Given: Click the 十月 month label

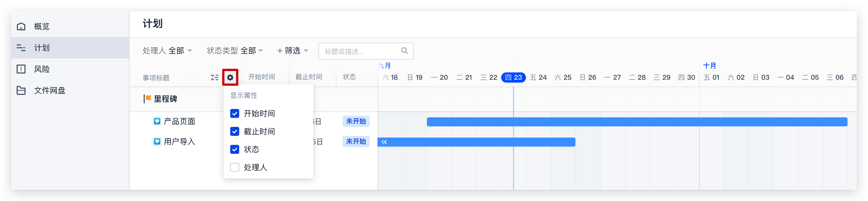Looking at the screenshot, I should (x=709, y=65).
